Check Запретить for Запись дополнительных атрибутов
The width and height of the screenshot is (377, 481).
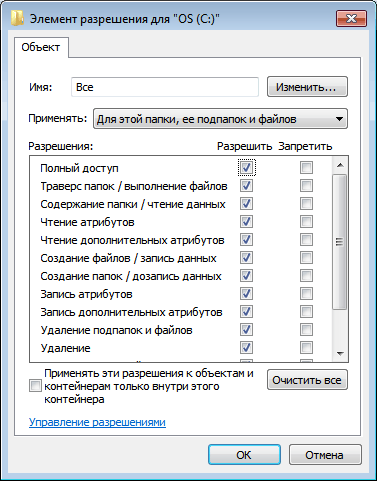(x=306, y=311)
